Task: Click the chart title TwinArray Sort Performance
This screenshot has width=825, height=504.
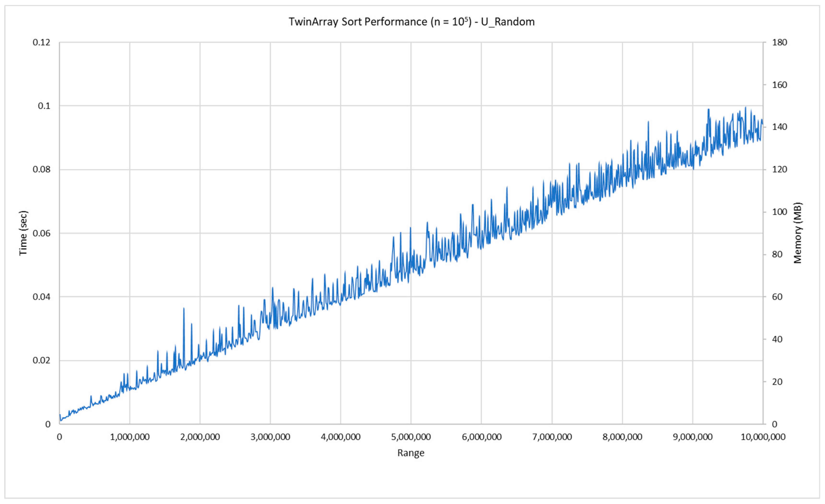Action: 412,22
